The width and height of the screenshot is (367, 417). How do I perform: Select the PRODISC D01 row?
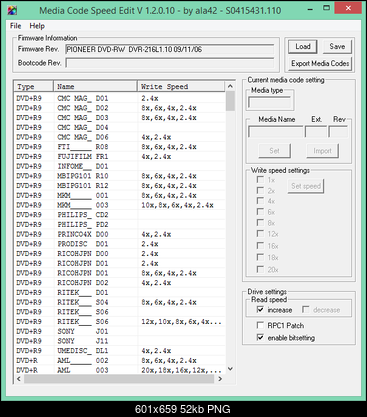[120, 244]
